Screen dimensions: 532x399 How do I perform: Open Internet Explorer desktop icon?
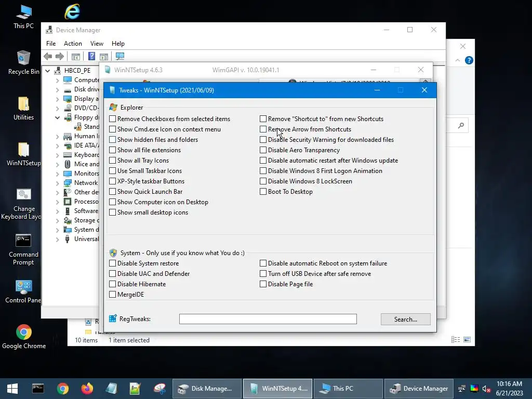pyautogui.click(x=72, y=11)
